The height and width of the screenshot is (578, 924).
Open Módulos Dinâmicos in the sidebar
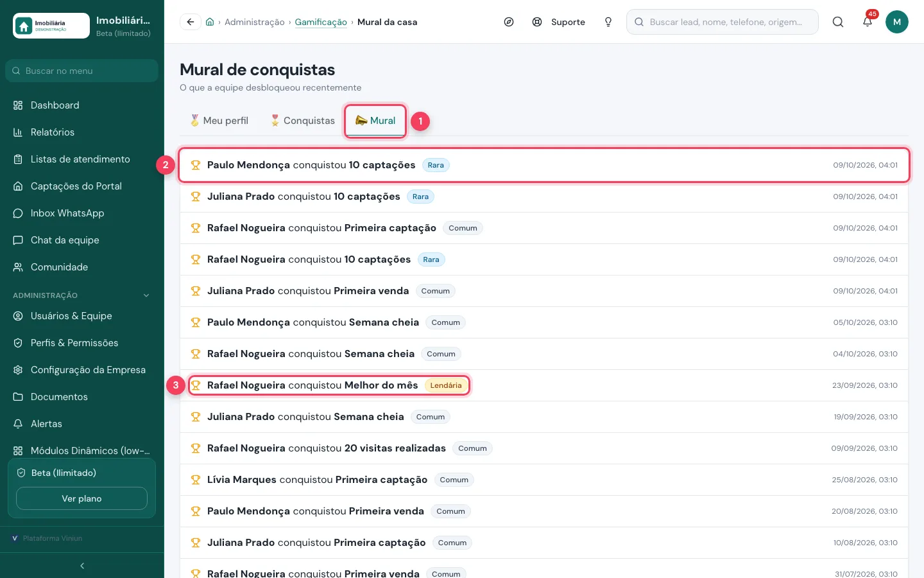[x=82, y=451]
